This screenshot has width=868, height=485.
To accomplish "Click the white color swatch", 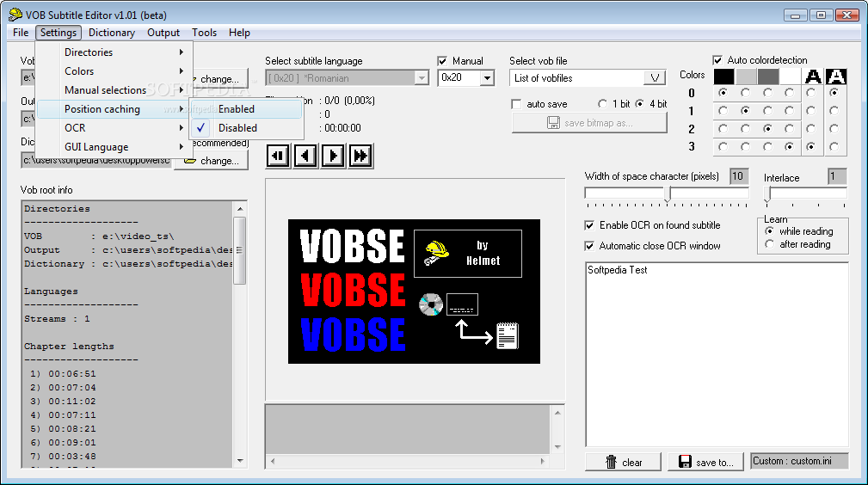I will [x=790, y=77].
